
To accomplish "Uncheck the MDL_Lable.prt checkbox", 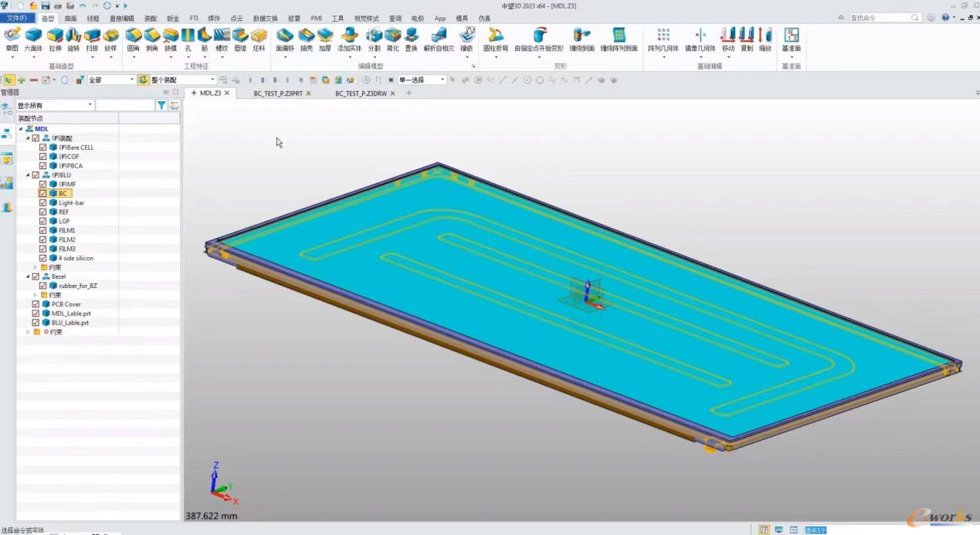I will click(36, 313).
